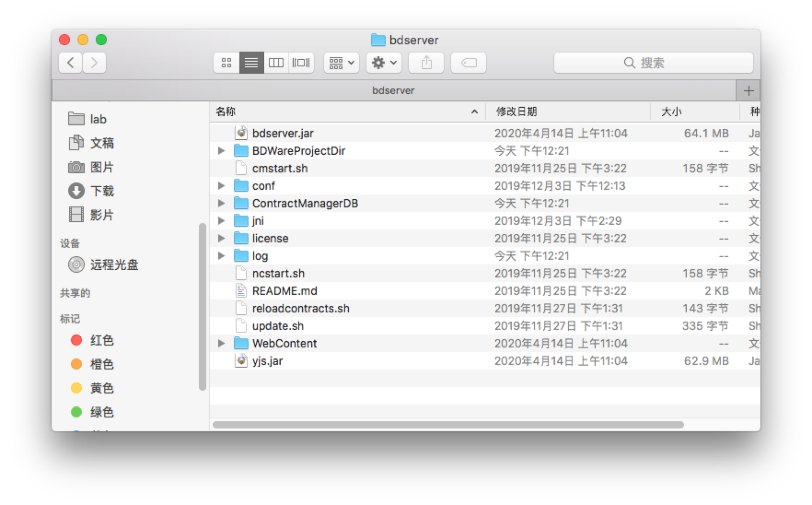Open the gear action menu
Viewport: 812px width, 505px height.
[x=384, y=63]
